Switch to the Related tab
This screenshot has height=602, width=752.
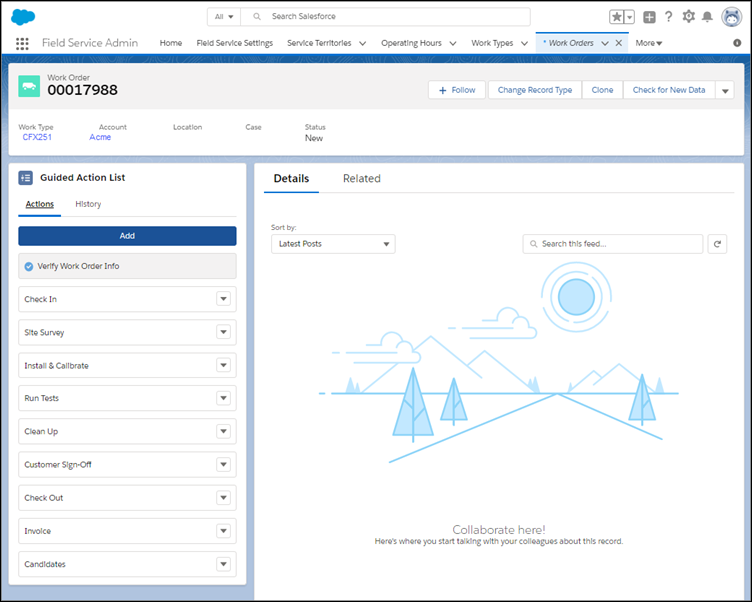pyautogui.click(x=362, y=178)
